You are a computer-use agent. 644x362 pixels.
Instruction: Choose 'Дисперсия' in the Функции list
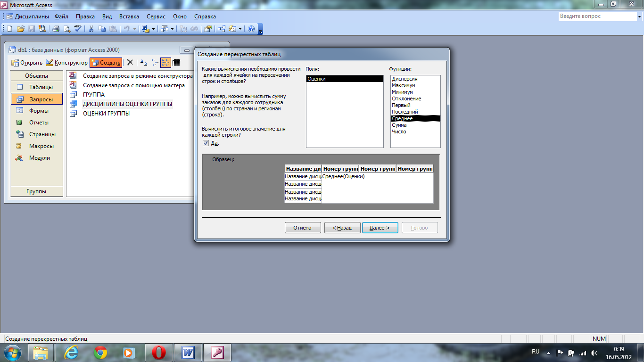(415, 79)
